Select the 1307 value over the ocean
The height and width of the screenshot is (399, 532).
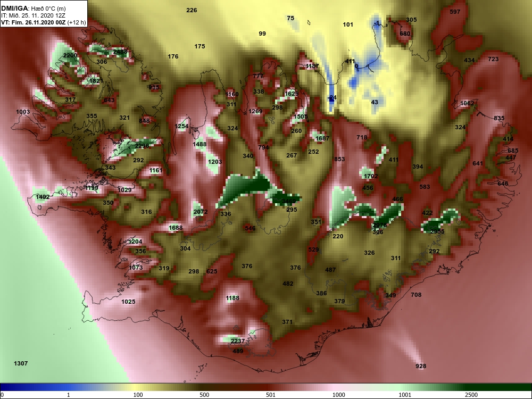[x=21, y=363]
